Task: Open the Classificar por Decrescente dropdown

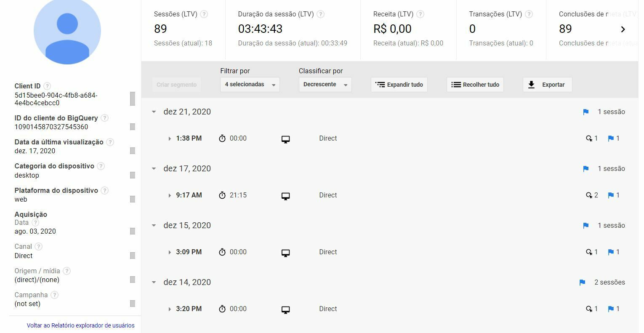Action: coord(325,85)
